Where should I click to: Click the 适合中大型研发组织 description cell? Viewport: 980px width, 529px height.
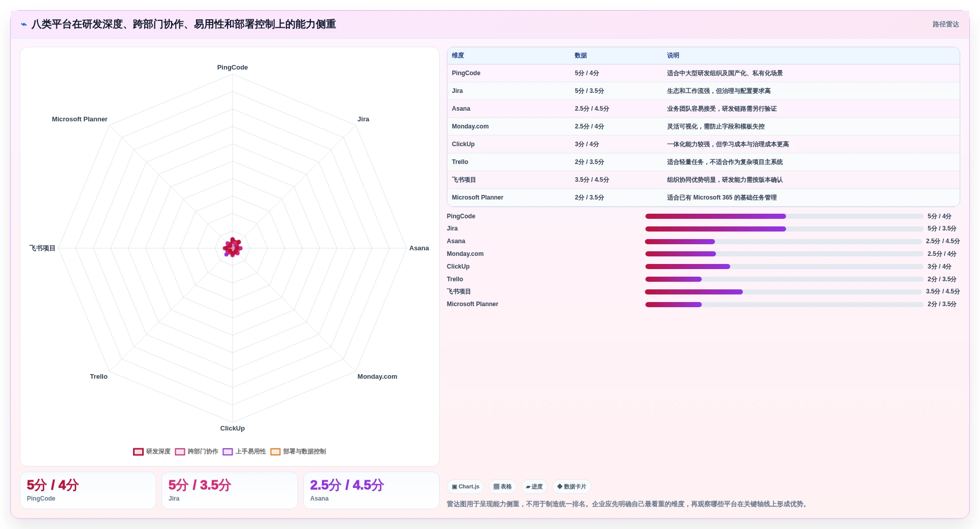pos(725,73)
